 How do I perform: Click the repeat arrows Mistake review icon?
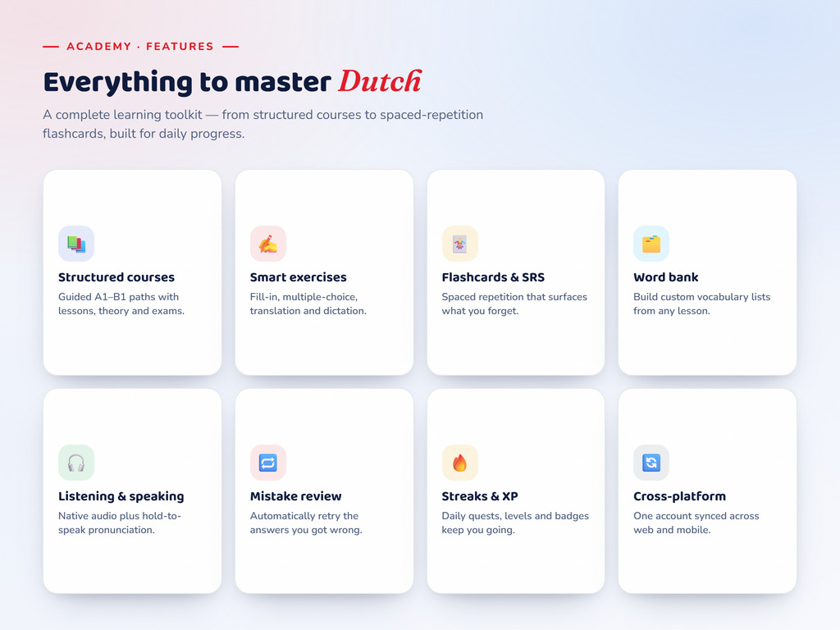(268, 463)
